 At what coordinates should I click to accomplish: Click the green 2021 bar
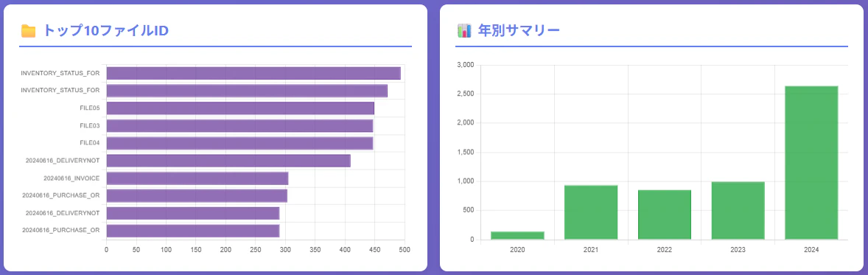pyautogui.click(x=591, y=212)
